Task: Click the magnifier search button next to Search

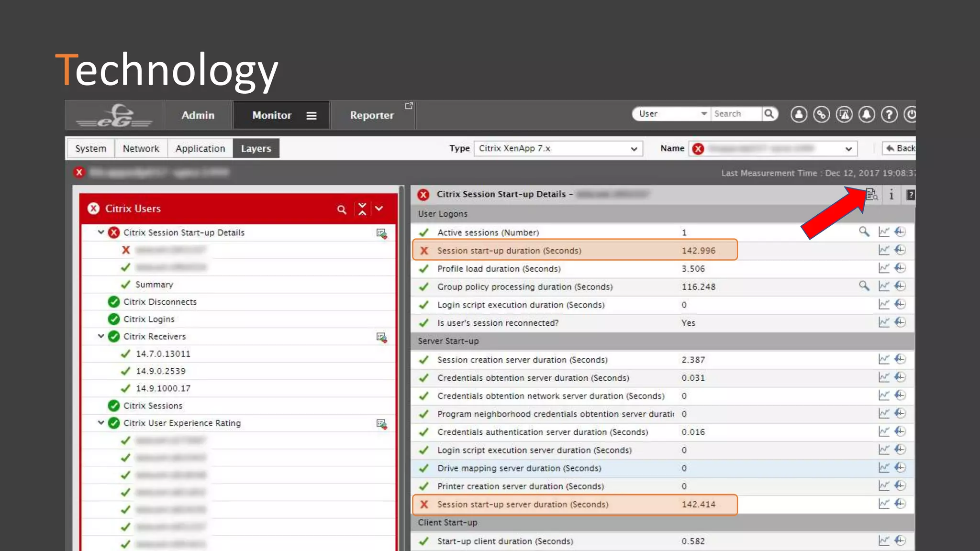Action: pyautogui.click(x=769, y=114)
